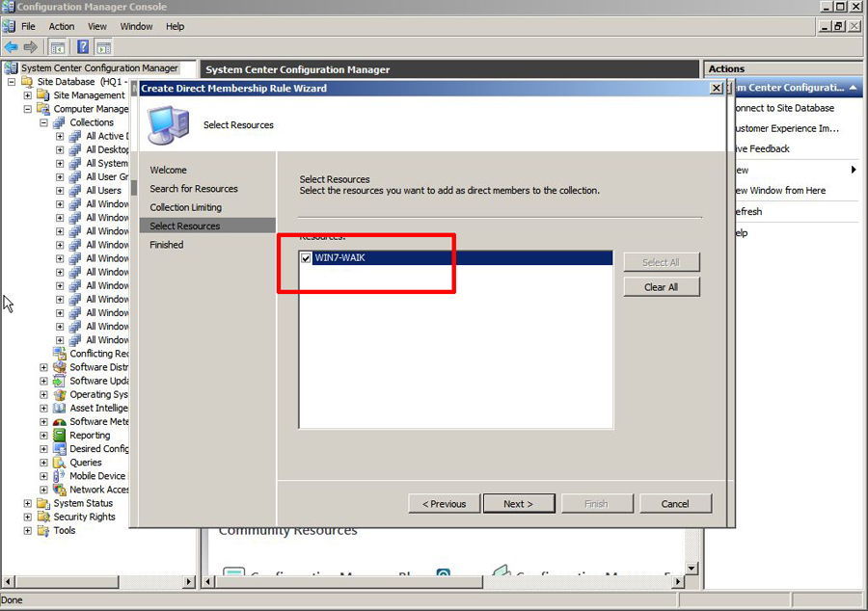Viewport: 868px width, 611px height.
Task: Click the Software Metering node icon
Action: (x=59, y=422)
